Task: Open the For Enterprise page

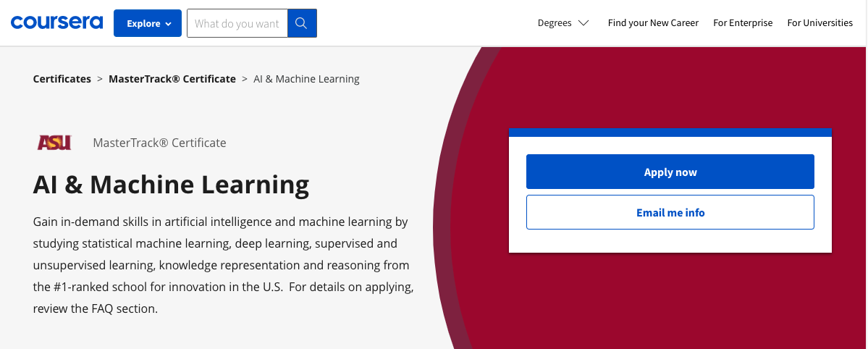Action: pos(743,22)
